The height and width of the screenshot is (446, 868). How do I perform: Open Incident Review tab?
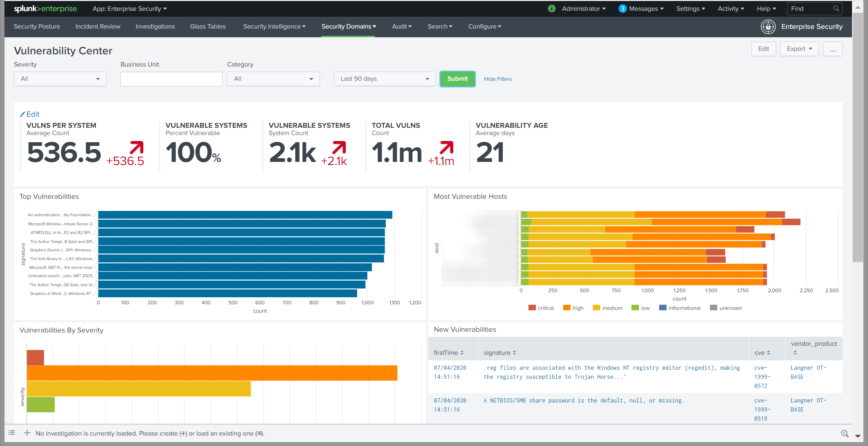pos(98,26)
